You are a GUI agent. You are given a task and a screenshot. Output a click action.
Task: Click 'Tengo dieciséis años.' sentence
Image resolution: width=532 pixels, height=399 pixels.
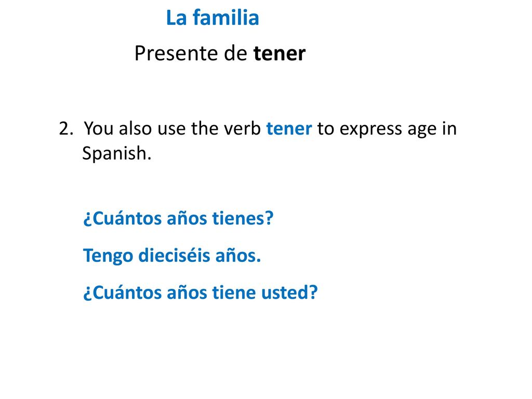tap(171, 256)
